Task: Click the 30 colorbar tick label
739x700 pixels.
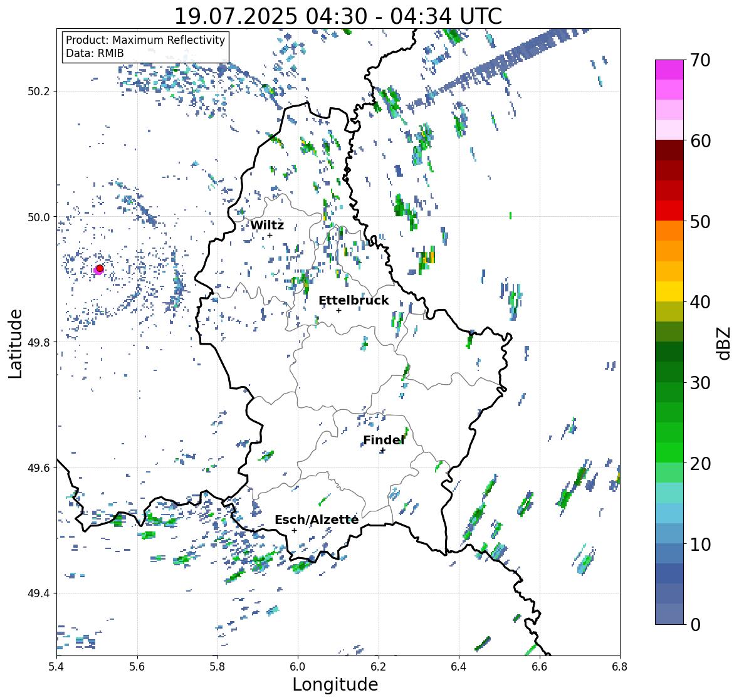Action: 700,383
